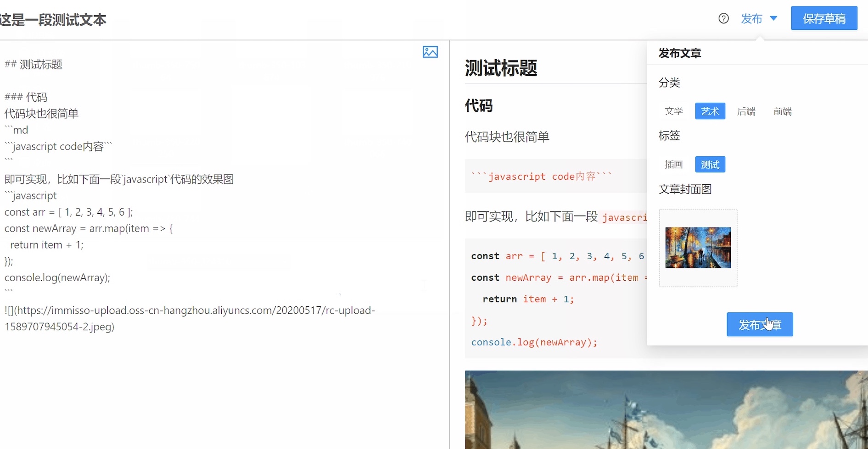Click the '```md' line in editor

point(17,130)
